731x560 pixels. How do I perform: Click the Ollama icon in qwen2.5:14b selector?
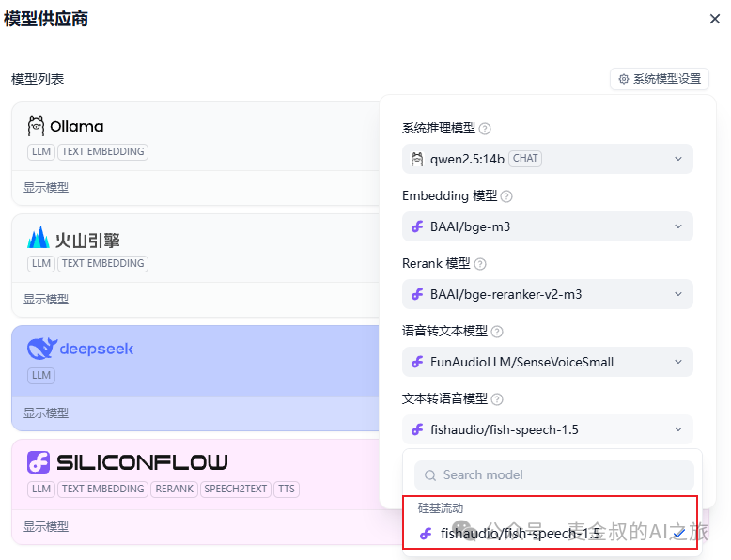tap(417, 159)
